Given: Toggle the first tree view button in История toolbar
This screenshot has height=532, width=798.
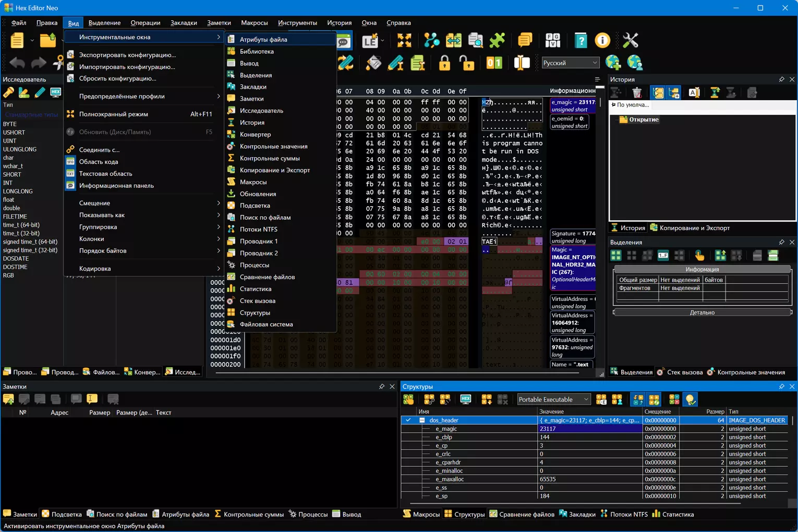Looking at the screenshot, I should pos(658,93).
